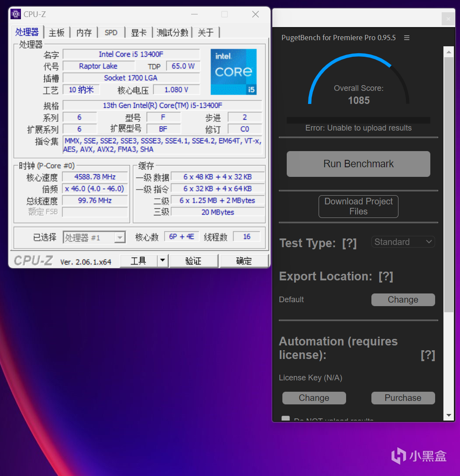
Task: Click License Key (N/A) label
Action: coord(310,378)
